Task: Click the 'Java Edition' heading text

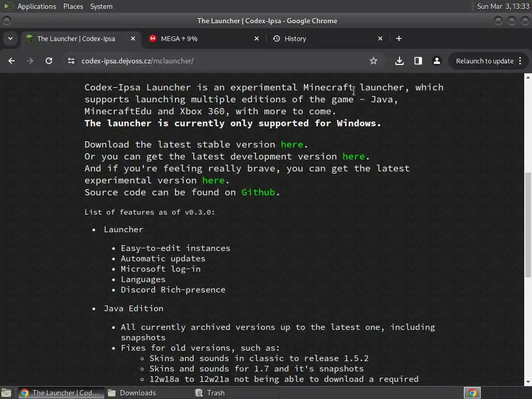Action: [x=134, y=309]
